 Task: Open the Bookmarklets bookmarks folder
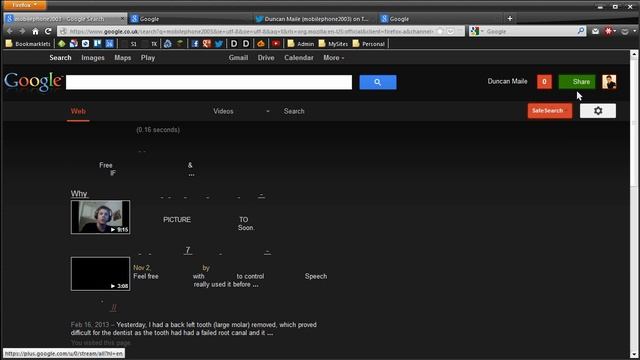point(28,44)
